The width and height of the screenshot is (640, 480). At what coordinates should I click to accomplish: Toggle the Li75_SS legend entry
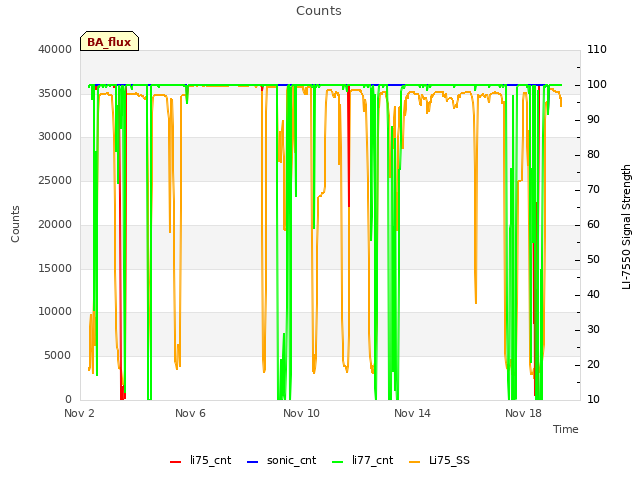[439, 460]
